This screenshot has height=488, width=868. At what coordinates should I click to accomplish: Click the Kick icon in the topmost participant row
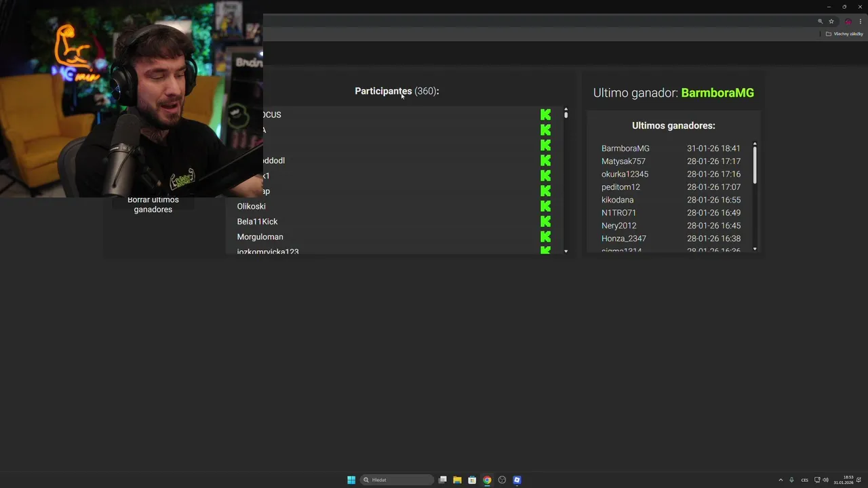546,115
